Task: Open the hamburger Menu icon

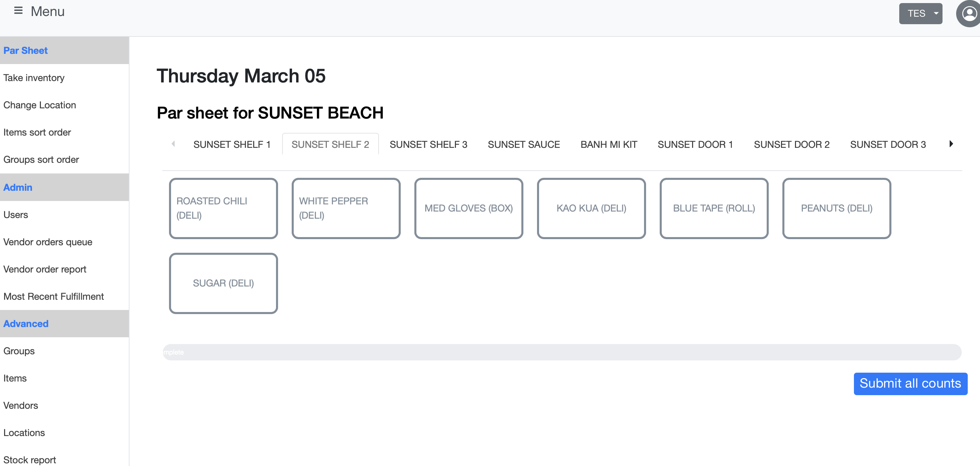Action: coord(18,11)
